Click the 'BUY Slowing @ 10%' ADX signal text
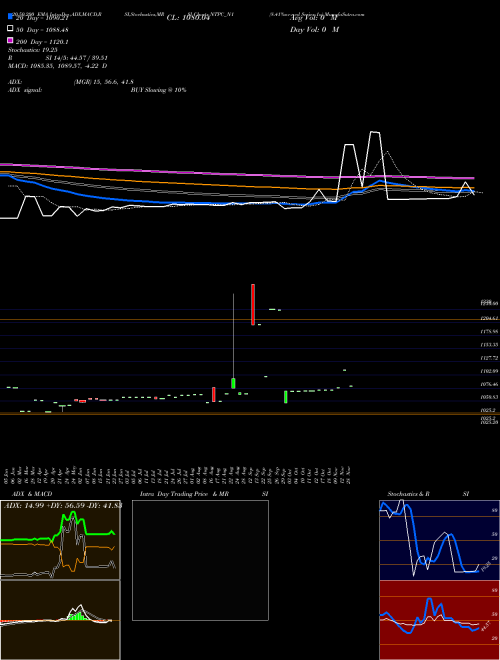This screenshot has width=500, height=660. coord(159,90)
